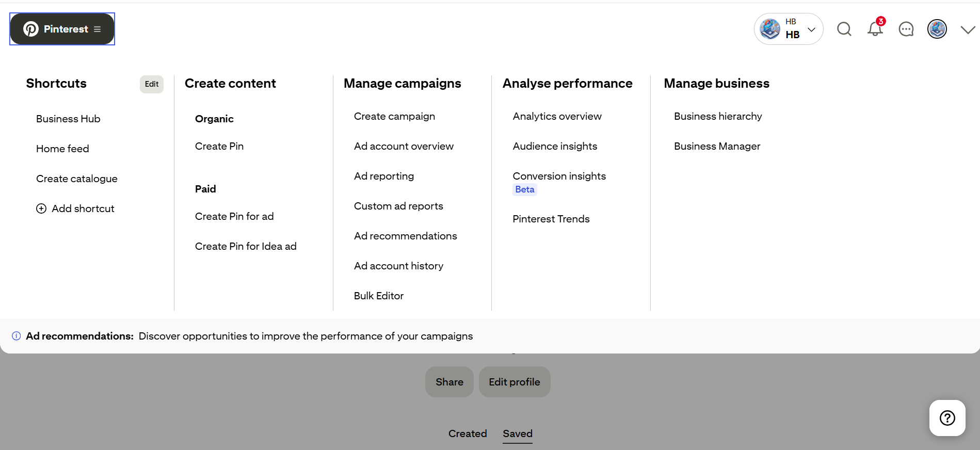Open the messages chat bubble icon
The image size is (980, 450).
pyautogui.click(x=906, y=29)
